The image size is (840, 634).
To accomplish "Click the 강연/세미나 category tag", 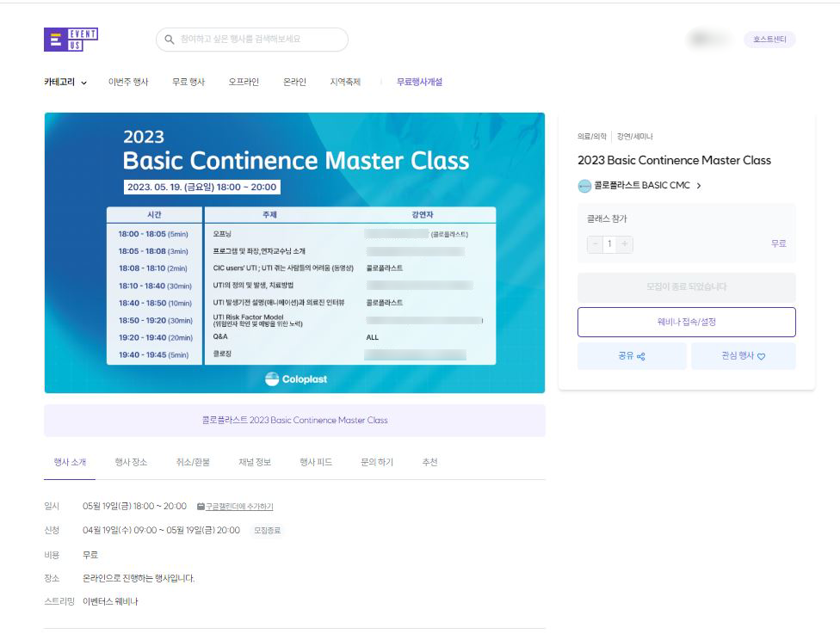I will coord(635,137).
